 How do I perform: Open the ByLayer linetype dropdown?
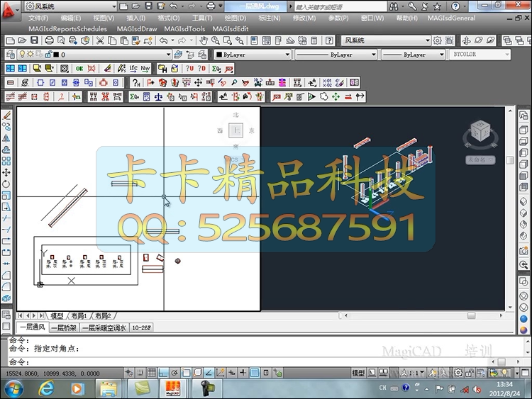[x=336, y=55]
